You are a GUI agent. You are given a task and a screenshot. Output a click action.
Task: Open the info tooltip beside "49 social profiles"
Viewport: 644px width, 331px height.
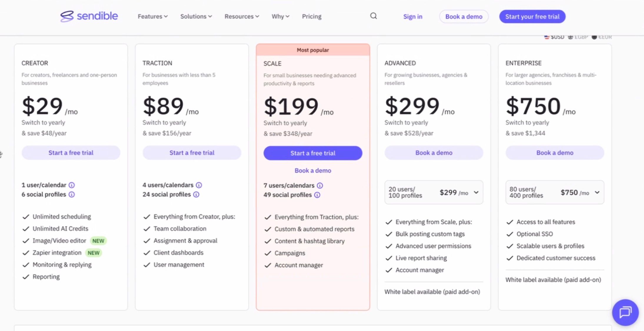pos(317,195)
